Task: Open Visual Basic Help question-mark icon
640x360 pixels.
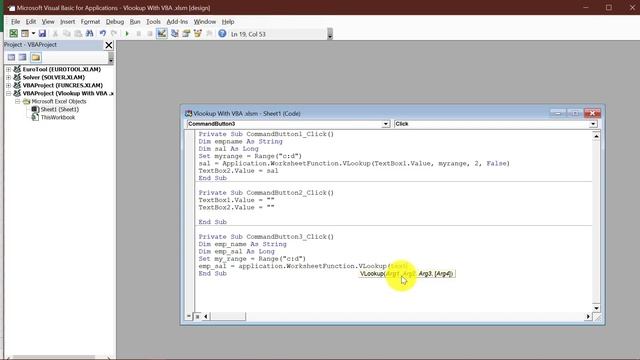Action: tap(222, 34)
